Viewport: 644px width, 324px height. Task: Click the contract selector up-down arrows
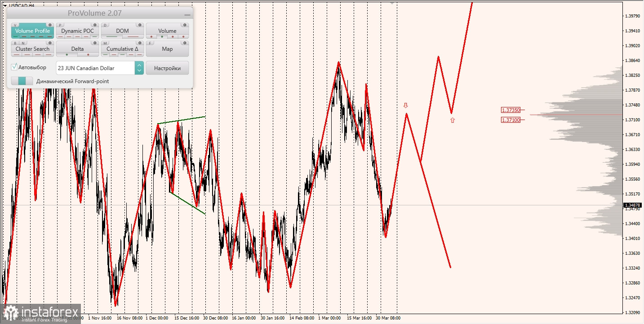[x=139, y=68]
